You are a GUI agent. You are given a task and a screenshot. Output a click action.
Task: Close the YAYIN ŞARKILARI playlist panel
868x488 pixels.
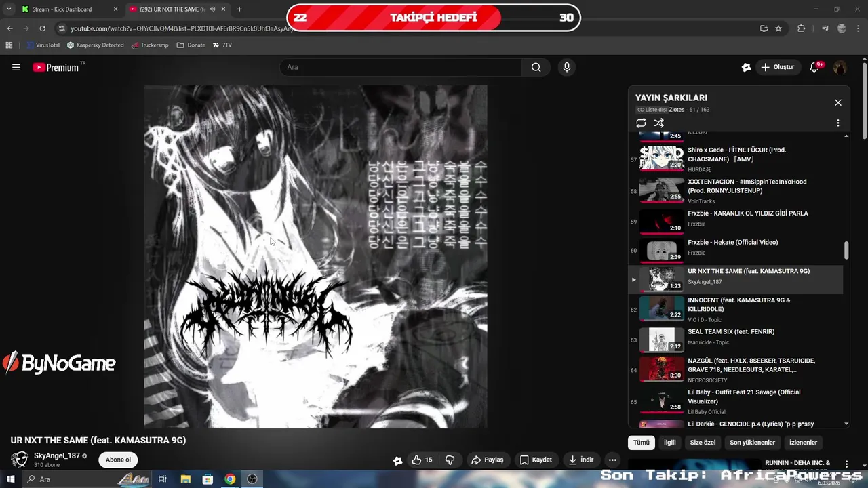pos(838,102)
